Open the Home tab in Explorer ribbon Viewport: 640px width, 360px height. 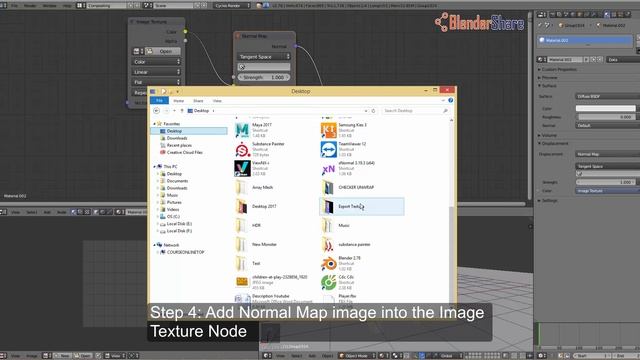178,100
